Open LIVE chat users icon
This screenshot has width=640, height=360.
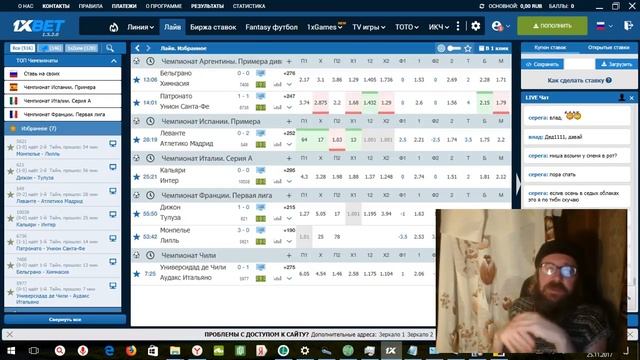tap(622, 98)
